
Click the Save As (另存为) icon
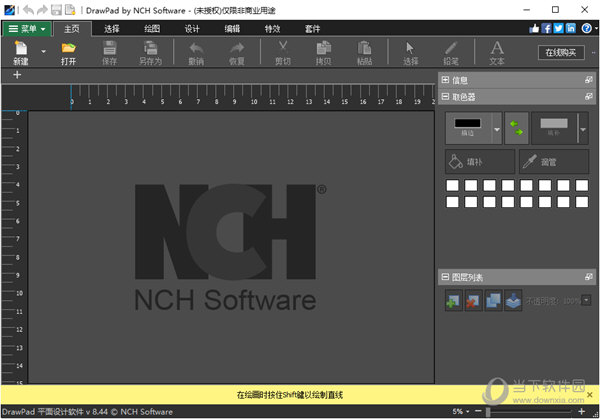(150, 48)
